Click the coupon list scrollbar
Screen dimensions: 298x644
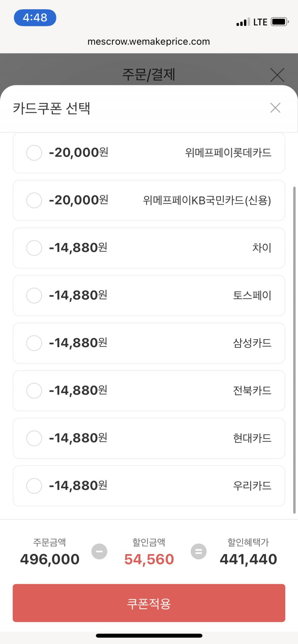(x=294, y=350)
